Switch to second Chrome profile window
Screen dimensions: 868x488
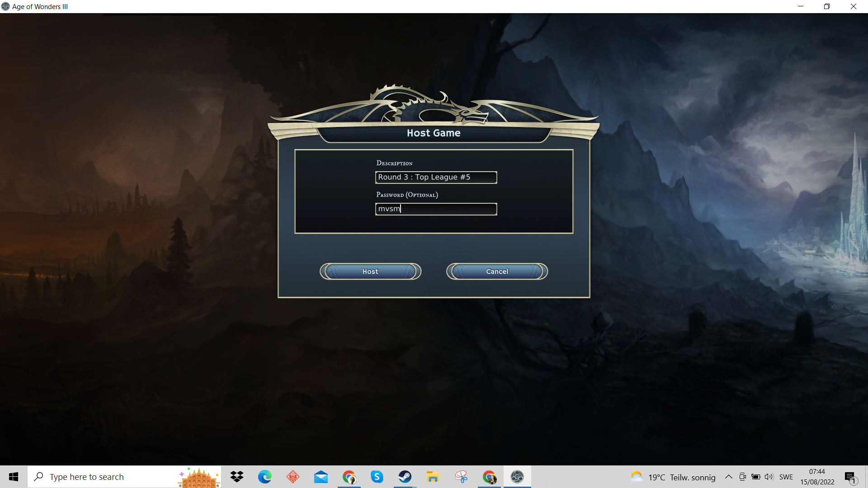click(489, 477)
